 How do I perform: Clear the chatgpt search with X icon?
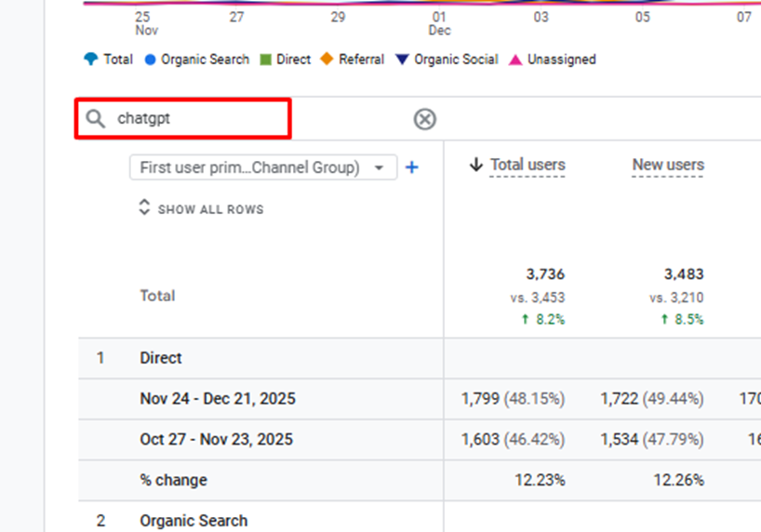pyautogui.click(x=424, y=119)
